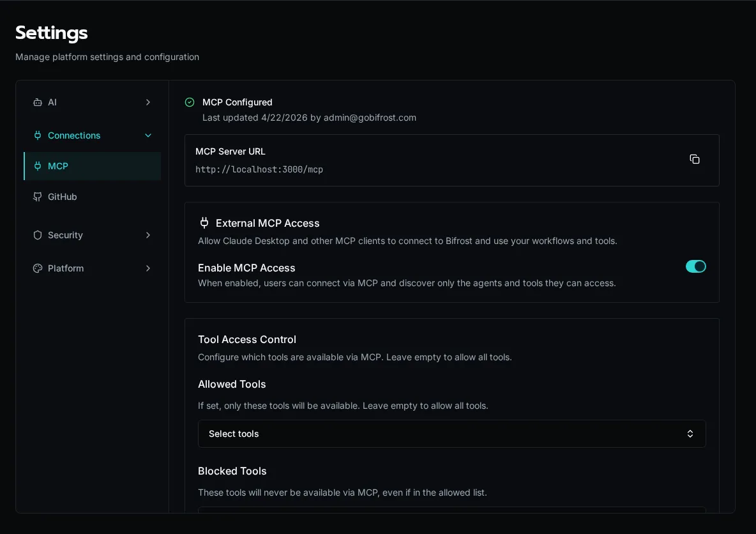This screenshot has width=756, height=534.
Task: Click 'Configure which tools are available via MCP' text
Action: (x=355, y=358)
